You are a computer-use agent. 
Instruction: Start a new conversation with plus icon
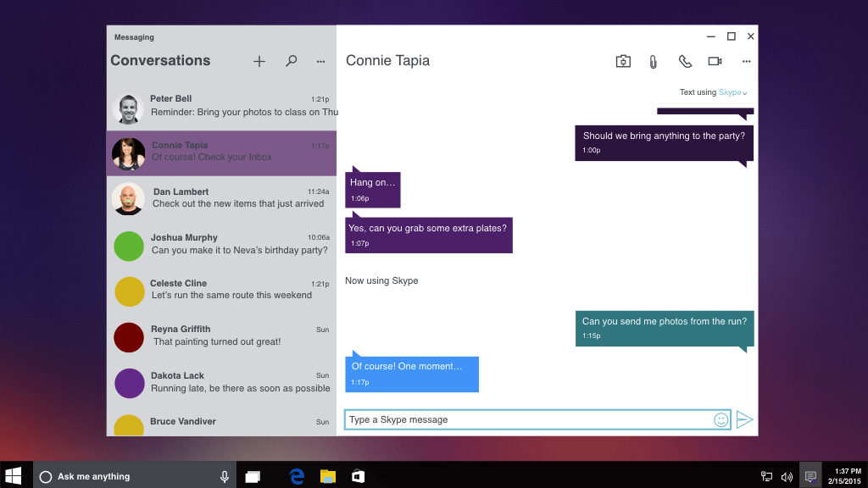tap(259, 61)
